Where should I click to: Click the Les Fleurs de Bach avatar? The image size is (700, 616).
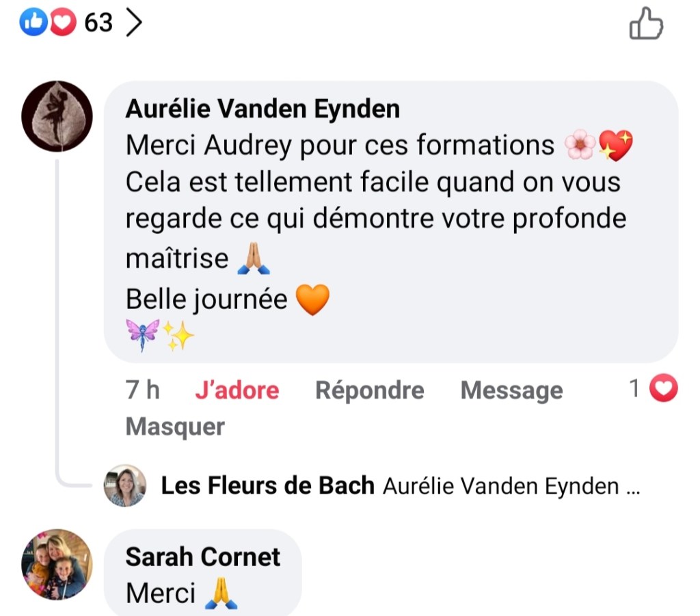coord(124,486)
